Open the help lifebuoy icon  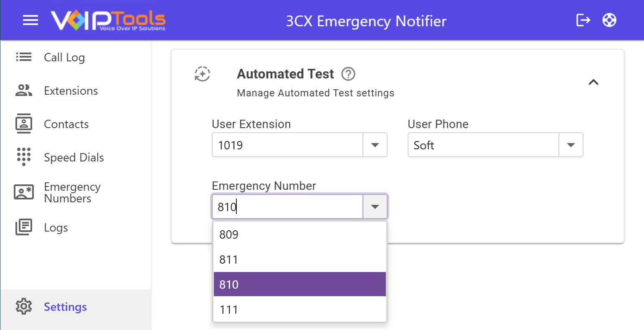tap(609, 20)
